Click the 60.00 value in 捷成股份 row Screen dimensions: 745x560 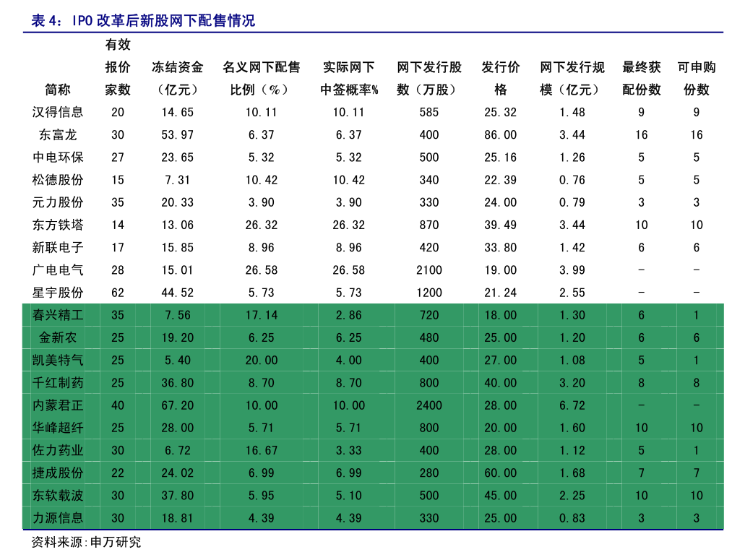tap(500, 473)
